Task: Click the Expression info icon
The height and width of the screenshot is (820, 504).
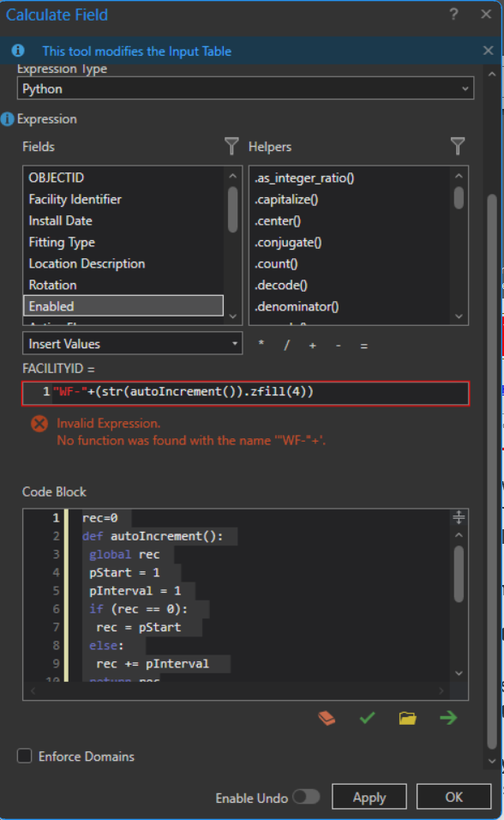Action: tap(8, 119)
